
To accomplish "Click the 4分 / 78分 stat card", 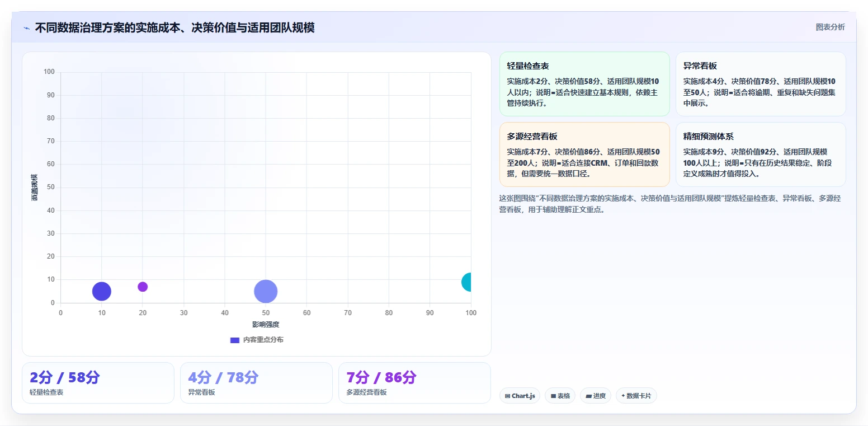I will tap(256, 383).
